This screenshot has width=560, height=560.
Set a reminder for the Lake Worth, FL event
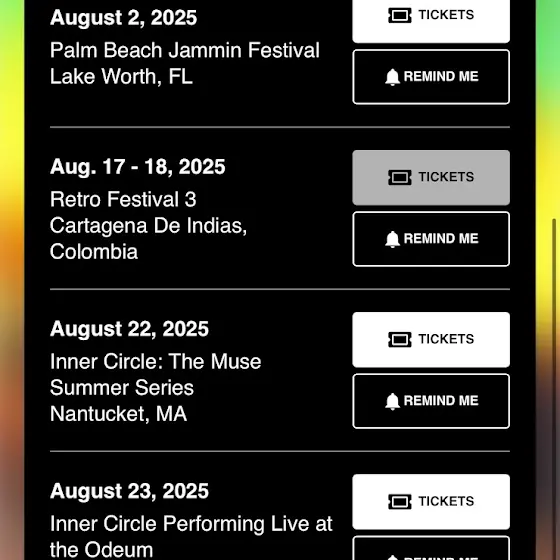(x=431, y=77)
